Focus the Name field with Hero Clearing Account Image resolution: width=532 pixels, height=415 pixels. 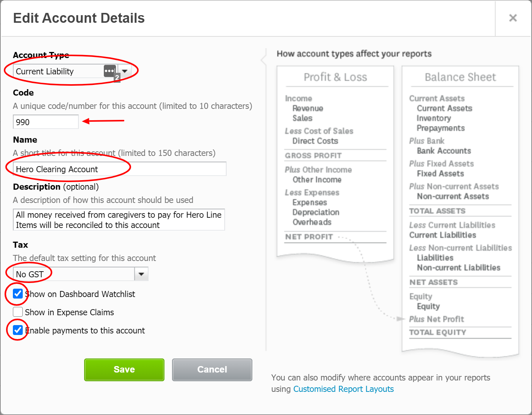[x=119, y=169]
